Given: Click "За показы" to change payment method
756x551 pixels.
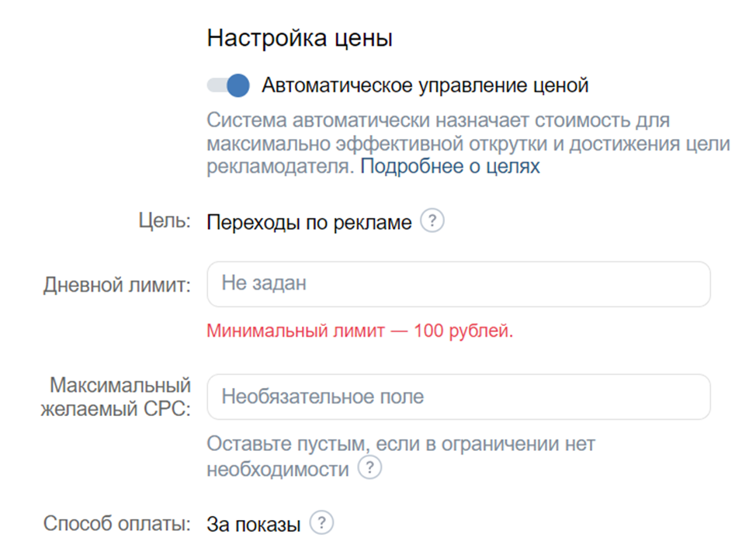Looking at the screenshot, I should click(x=253, y=523).
